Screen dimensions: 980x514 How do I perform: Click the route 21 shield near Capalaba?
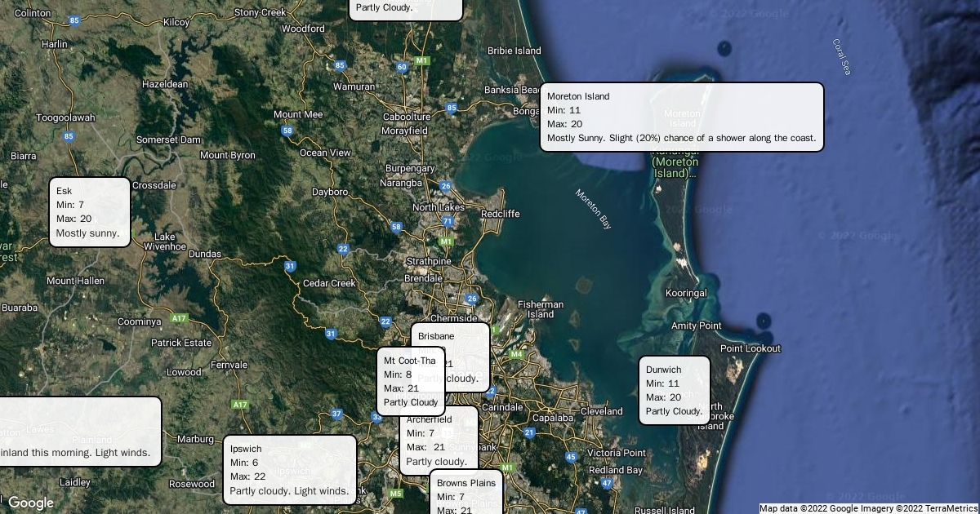coord(529,432)
